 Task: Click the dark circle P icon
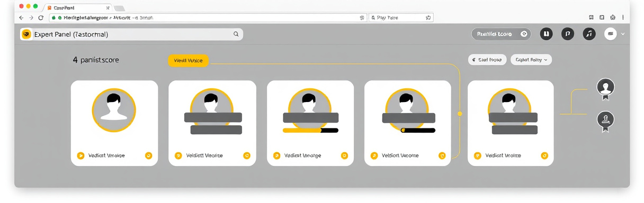pyautogui.click(x=567, y=34)
